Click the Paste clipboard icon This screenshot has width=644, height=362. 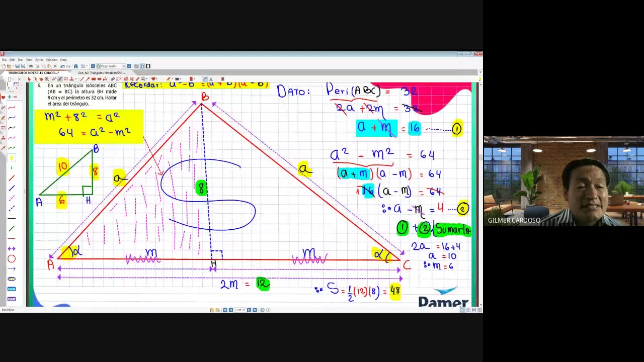click(49, 66)
